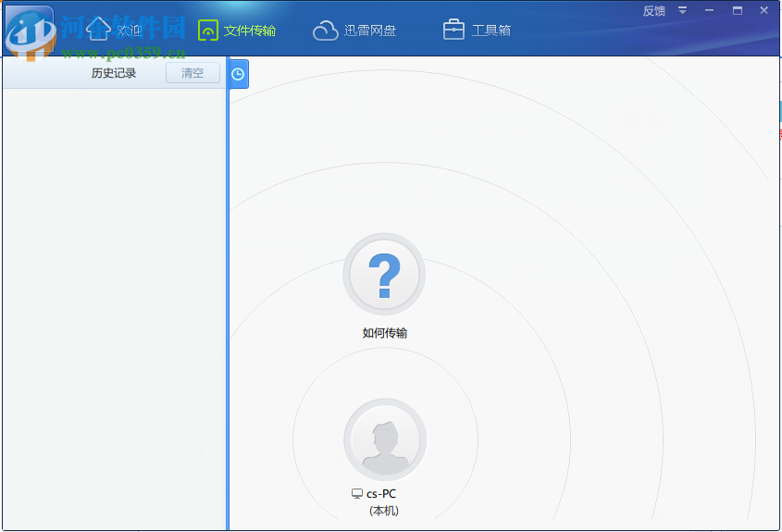This screenshot has width=782, height=532.
Task: Maximize the window
Action: point(737,10)
